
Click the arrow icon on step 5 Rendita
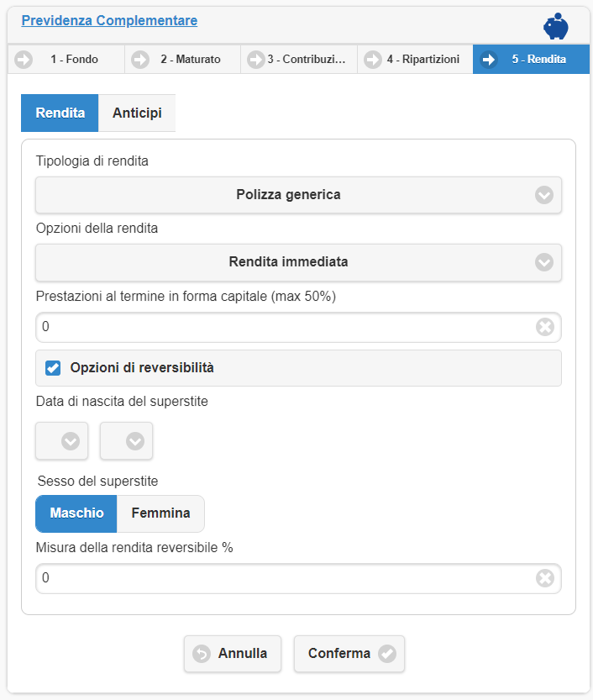pos(489,60)
